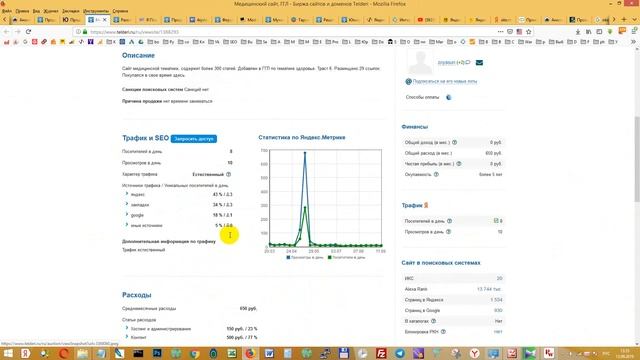
Task: Expand the google traffic source row
Action: point(127,214)
